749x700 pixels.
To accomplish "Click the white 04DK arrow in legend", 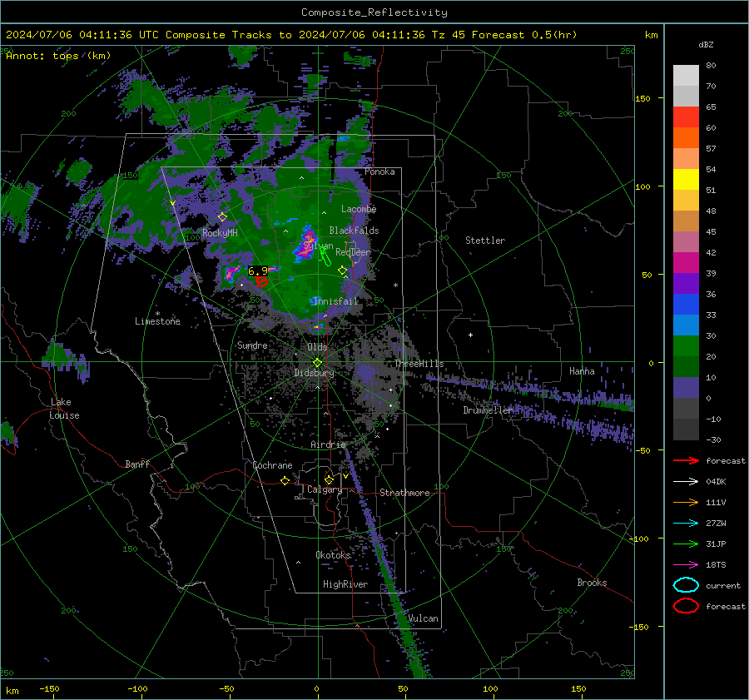I will 686,482.
